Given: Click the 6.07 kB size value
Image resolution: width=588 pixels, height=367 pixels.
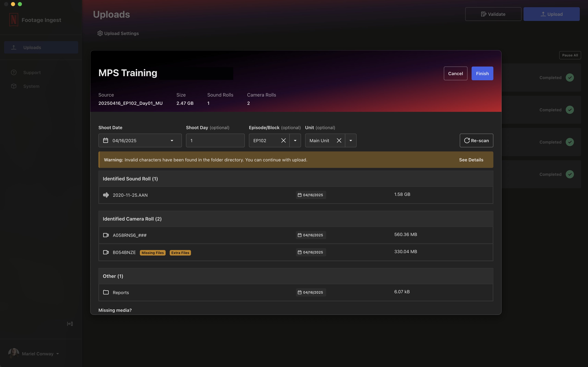Looking at the screenshot, I should [402, 292].
